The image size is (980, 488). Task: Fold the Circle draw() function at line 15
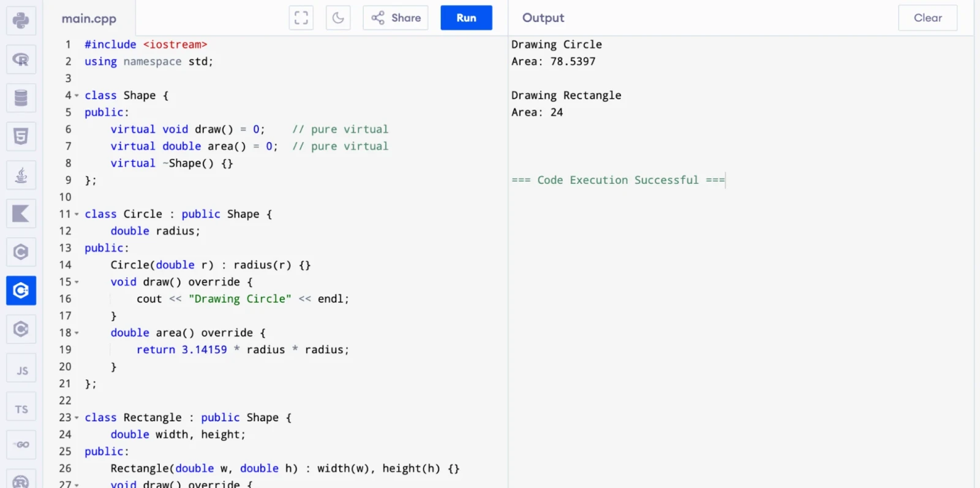coord(77,282)
